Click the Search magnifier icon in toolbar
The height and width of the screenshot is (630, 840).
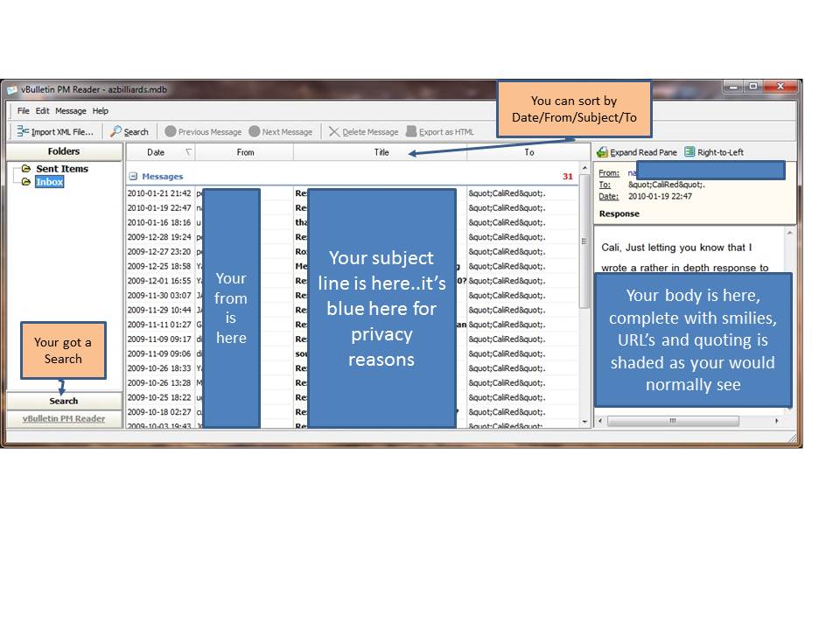click(115, 132)
